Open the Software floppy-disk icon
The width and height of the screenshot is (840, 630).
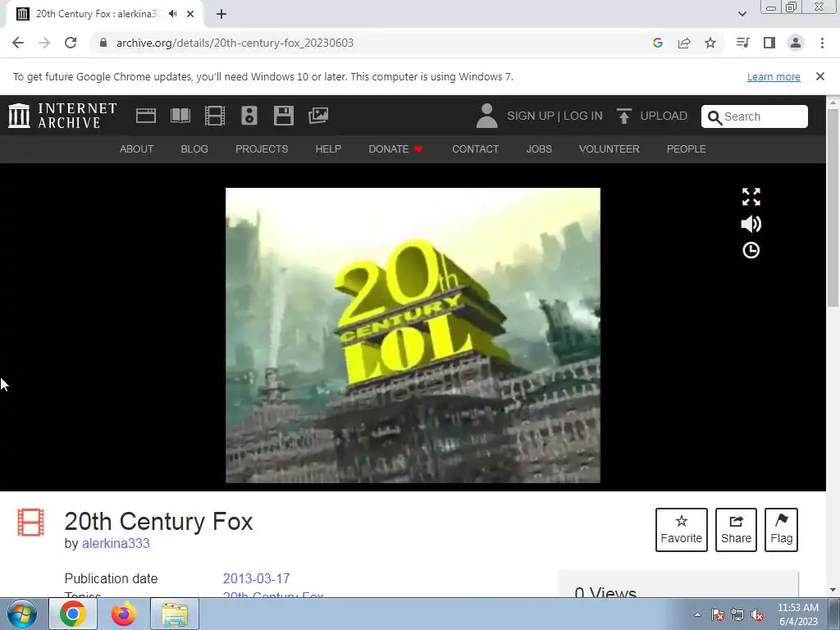(x=283, y=116)
